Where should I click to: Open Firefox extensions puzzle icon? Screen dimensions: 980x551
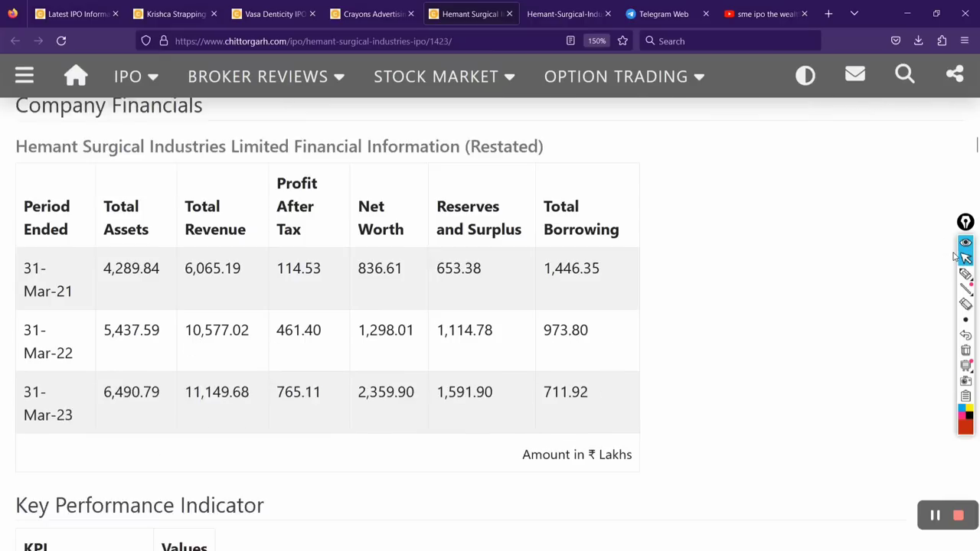[x=942, y=41]
